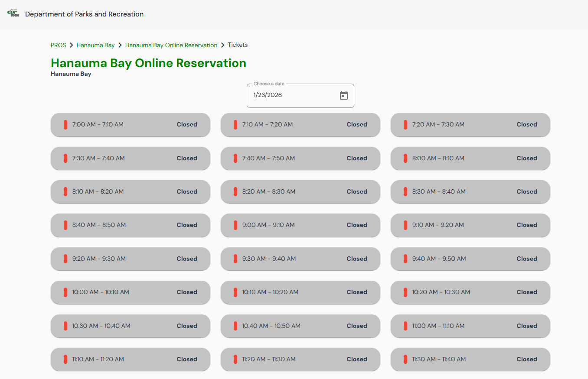Click the PROS breadcrumb link
588x379 pixels.
(x=58, y=45)
